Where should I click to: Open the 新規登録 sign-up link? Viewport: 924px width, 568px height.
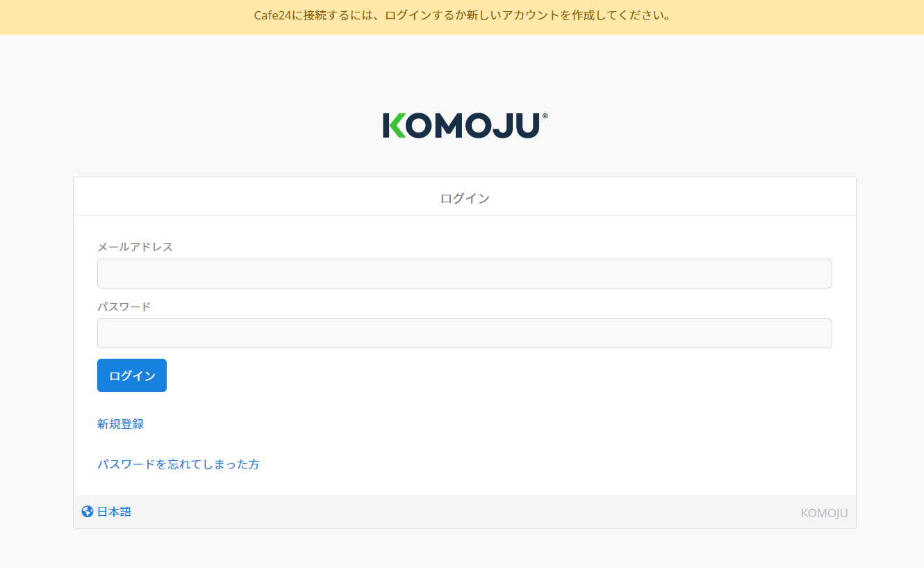[120, 424]
